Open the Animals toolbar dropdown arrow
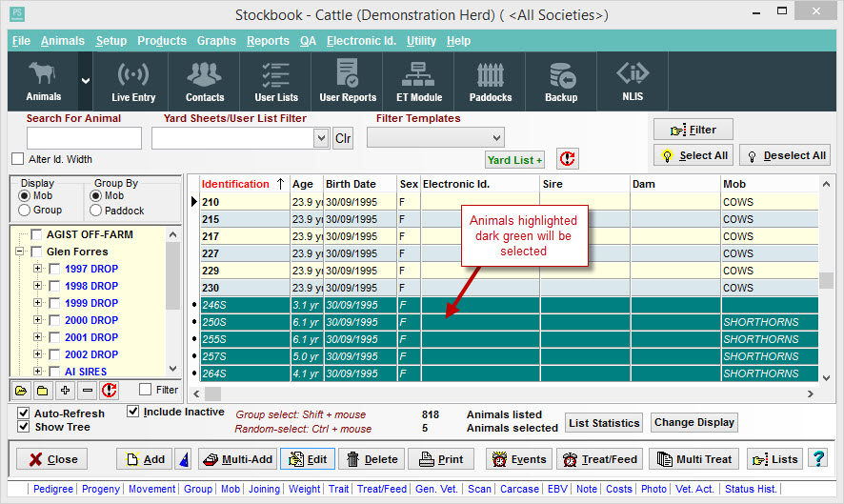This screenshot has height=504, width=844. (86, 81)
